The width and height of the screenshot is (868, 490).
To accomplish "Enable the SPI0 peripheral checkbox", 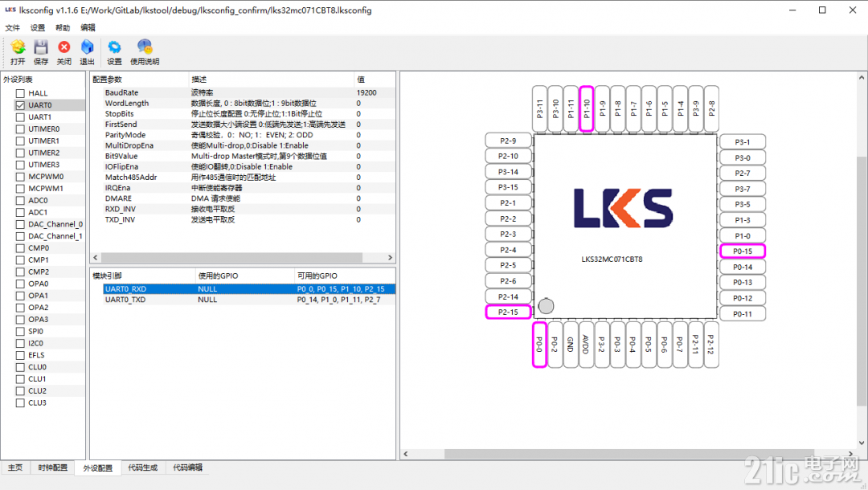I will 20,331.
